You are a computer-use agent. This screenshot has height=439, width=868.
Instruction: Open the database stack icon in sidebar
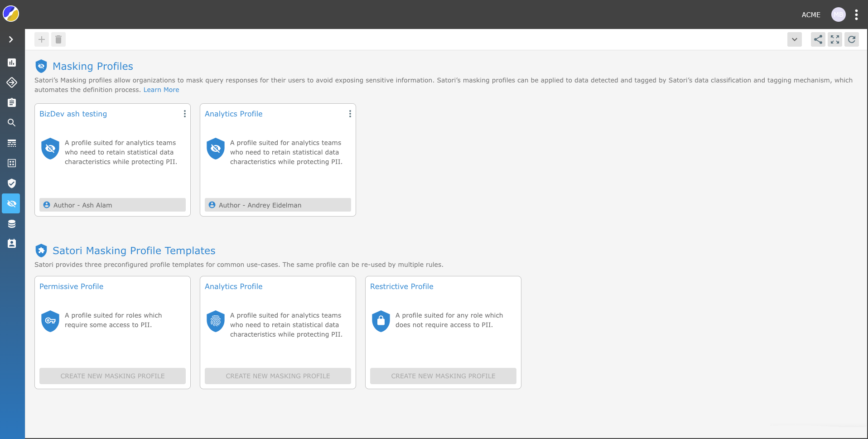(12, 224)
